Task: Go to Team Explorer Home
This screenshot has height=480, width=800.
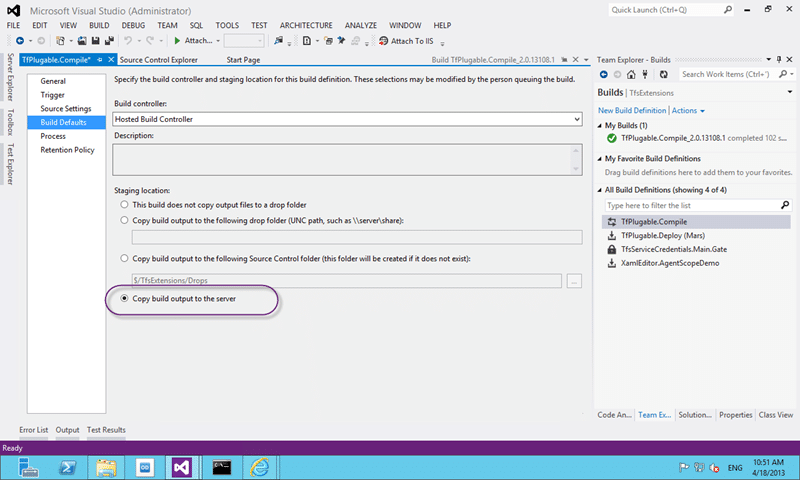Action: [631, 74]
